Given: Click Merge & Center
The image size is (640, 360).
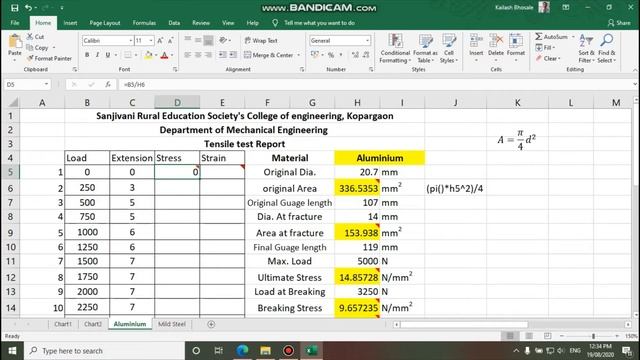Looking at the screenshot, I should point(269,55).
